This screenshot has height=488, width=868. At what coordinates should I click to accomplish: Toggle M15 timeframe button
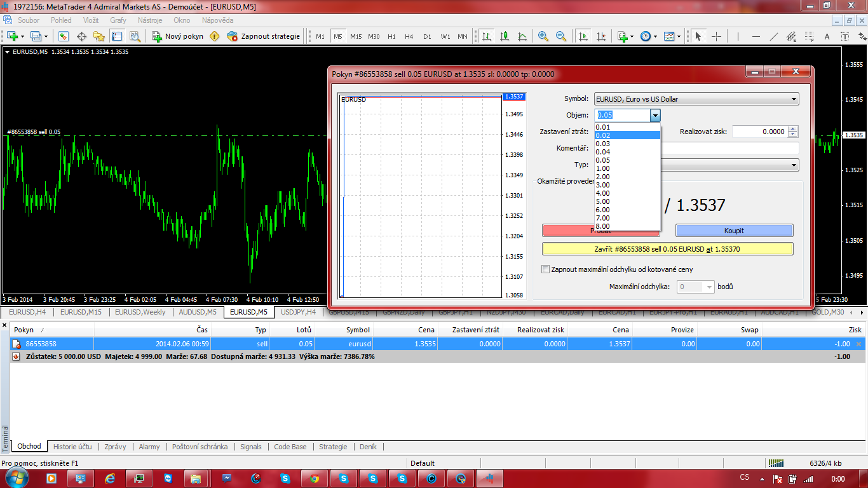pyautogui.click(x=356, y=36)
